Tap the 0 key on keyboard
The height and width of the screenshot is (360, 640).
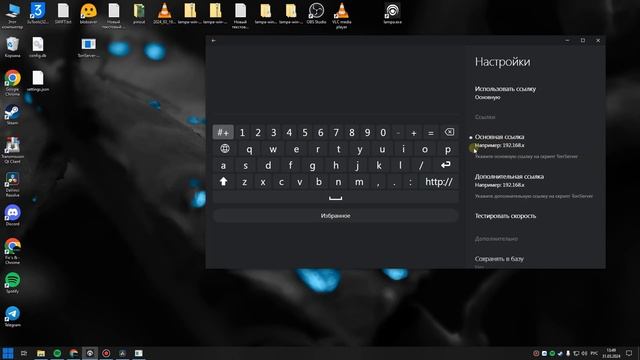pos(383,132)
